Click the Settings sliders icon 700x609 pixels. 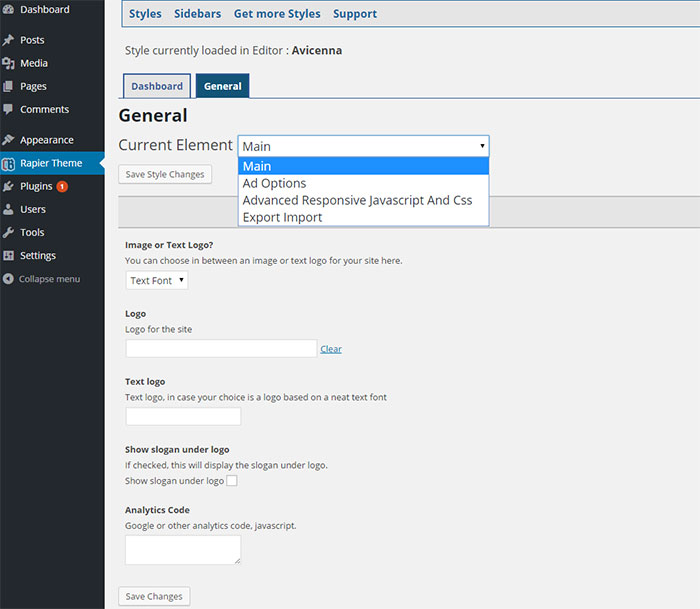click(x=8, y=256)
